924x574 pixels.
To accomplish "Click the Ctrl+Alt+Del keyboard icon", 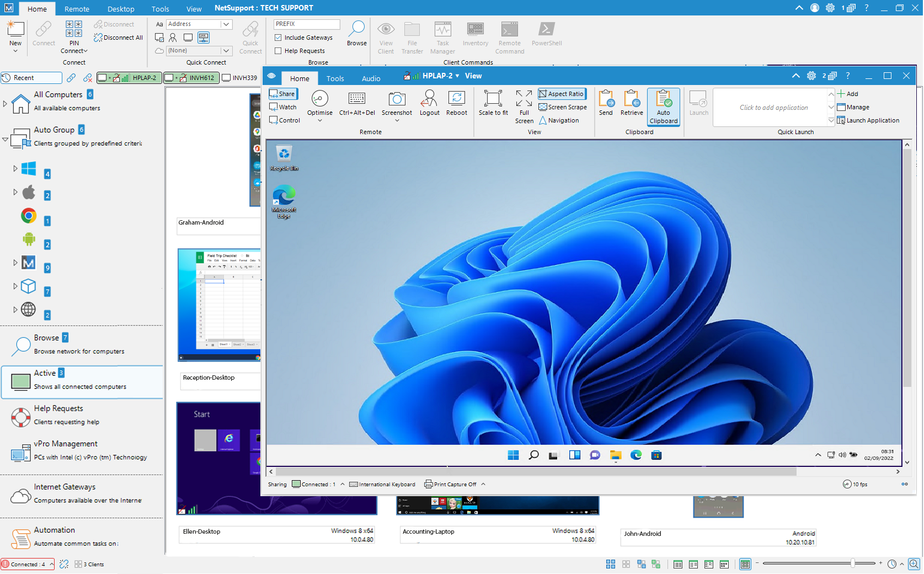I will coord(356,99).
